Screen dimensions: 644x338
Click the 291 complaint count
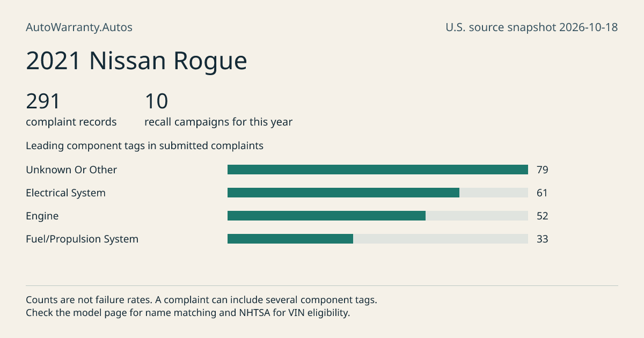(x=43, y=101)
